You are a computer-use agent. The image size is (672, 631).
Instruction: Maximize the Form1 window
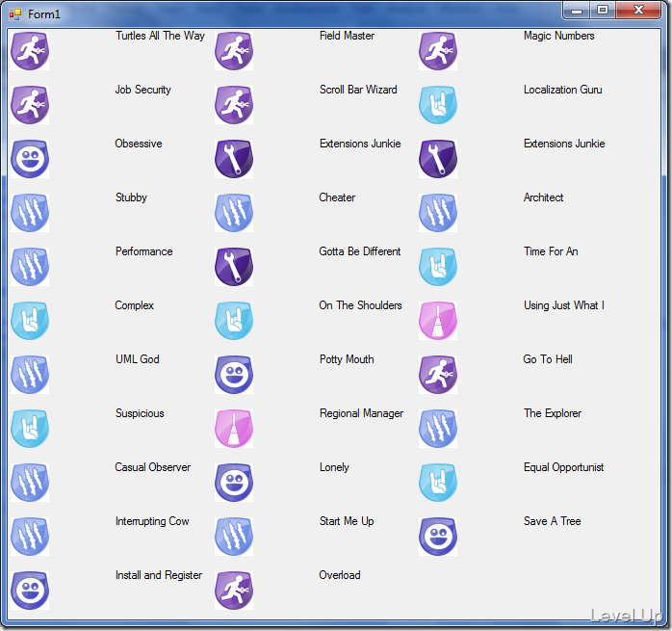point(603,10)
